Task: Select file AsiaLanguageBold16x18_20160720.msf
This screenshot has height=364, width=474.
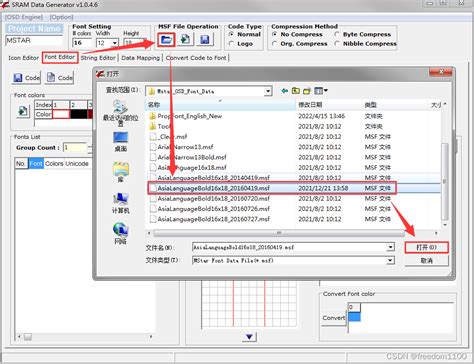Action: pyautogui.click(x=210, y=199)
